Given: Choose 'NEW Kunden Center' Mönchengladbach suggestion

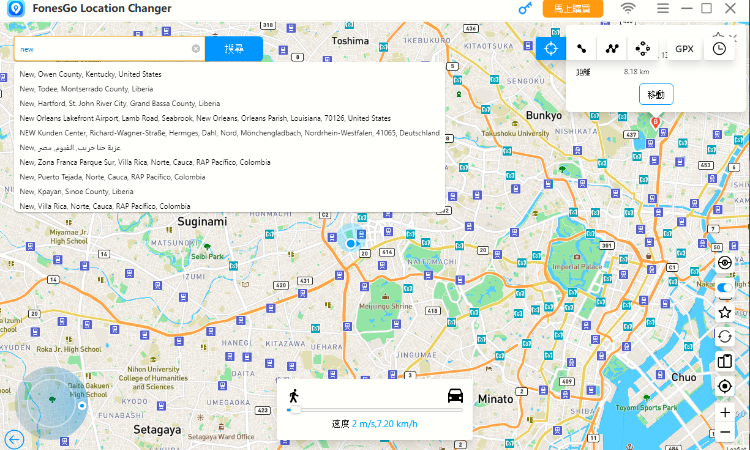Looking at the screenshot, I should click(230, 133).
